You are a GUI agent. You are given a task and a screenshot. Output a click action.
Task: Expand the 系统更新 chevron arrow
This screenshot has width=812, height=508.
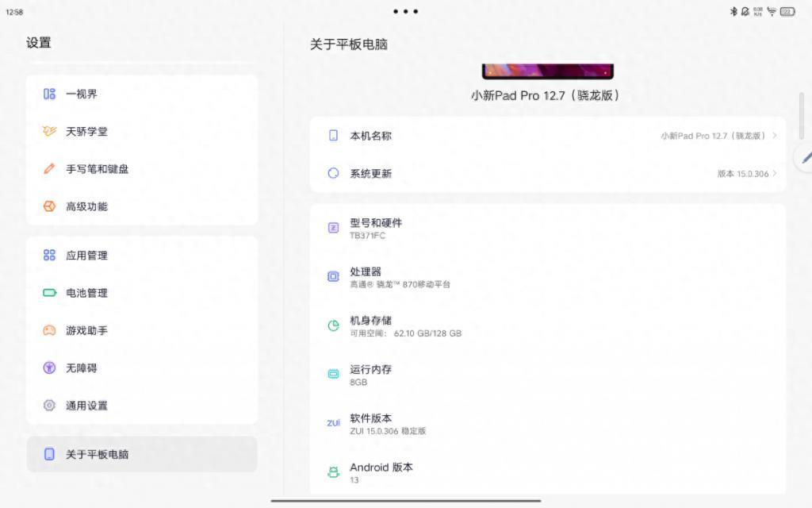click(x=775, y=173)
